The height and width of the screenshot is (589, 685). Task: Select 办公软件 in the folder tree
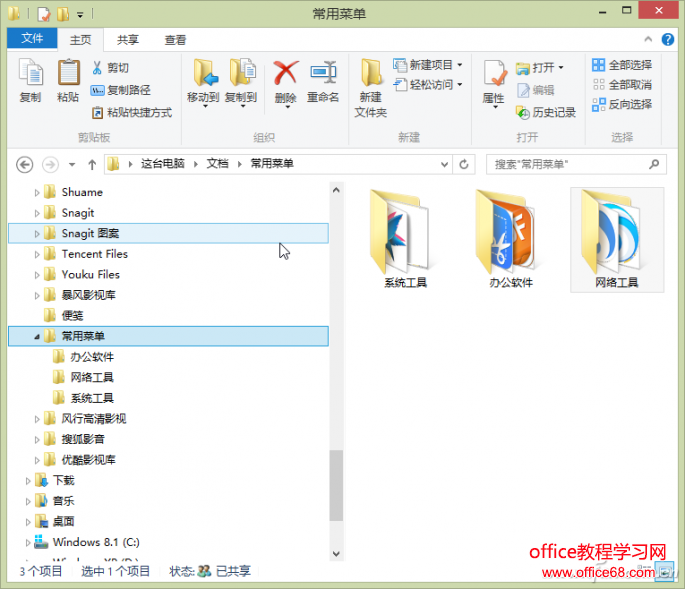pyautogui.click(x=92, y=357)
